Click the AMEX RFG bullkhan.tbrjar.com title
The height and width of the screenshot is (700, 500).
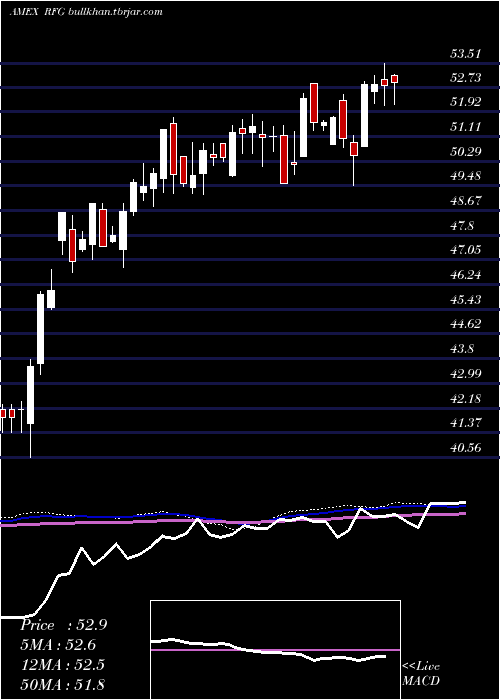coord(85,12)
